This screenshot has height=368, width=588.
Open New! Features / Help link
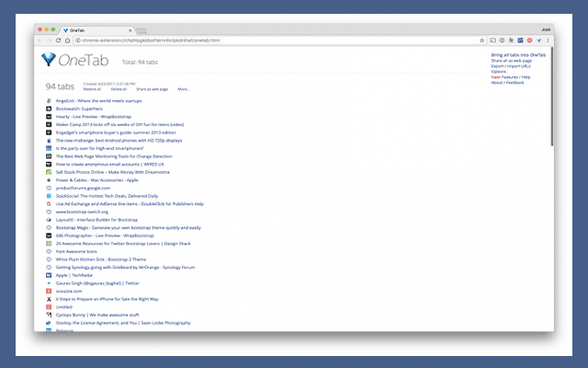pos(511,77)
